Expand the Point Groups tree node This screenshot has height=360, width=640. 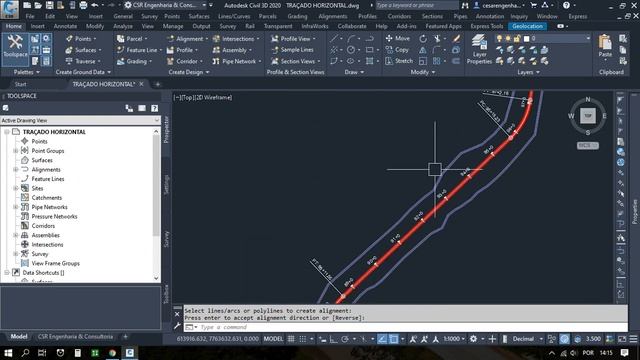[x=16, y=151]
